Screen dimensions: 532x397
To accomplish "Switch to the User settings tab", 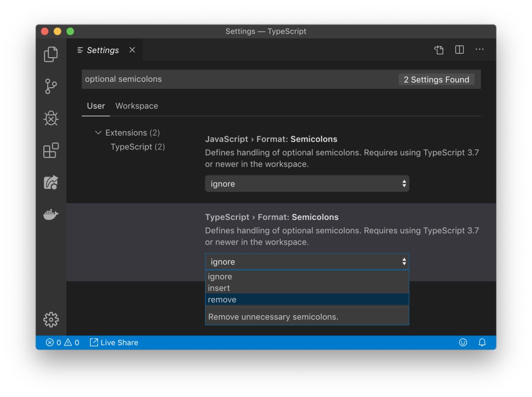I will click(96, 106).
